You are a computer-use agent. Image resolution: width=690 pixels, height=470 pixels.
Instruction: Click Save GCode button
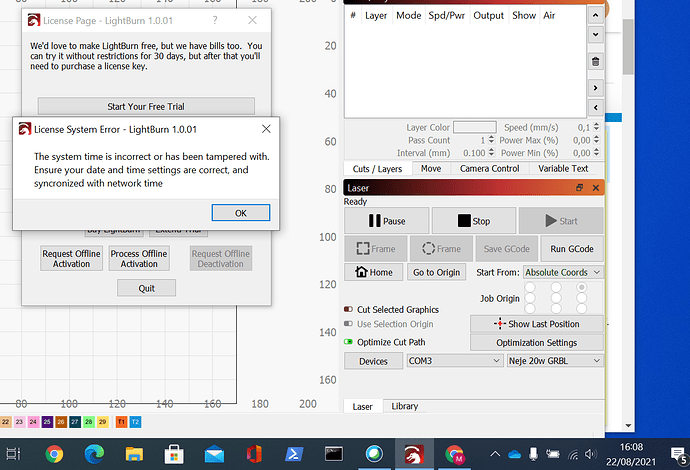pos(506,249)
